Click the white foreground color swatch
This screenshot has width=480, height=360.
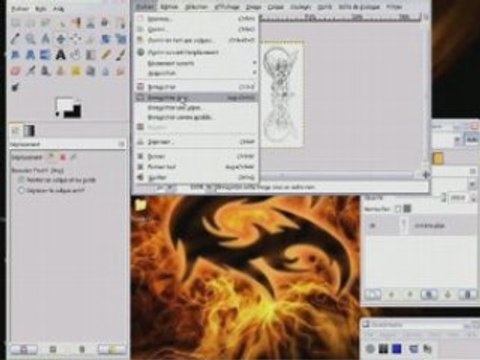(x=64, y=104)
